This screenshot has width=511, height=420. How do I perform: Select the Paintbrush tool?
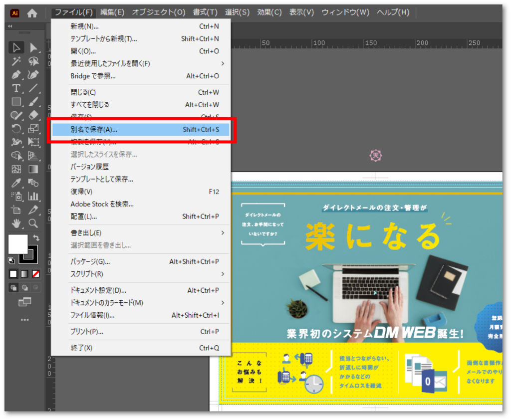coord(33,102)
